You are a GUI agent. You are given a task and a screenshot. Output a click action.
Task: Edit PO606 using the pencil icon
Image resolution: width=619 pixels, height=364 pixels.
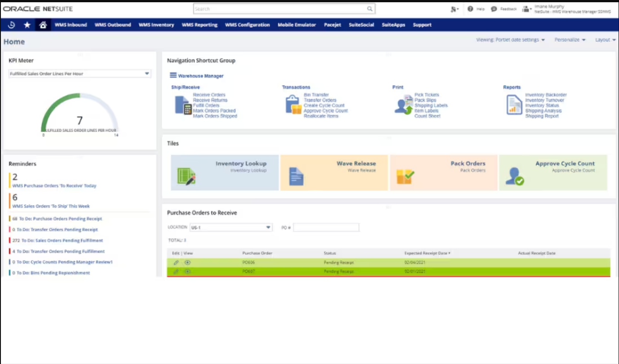pos(175,263)
